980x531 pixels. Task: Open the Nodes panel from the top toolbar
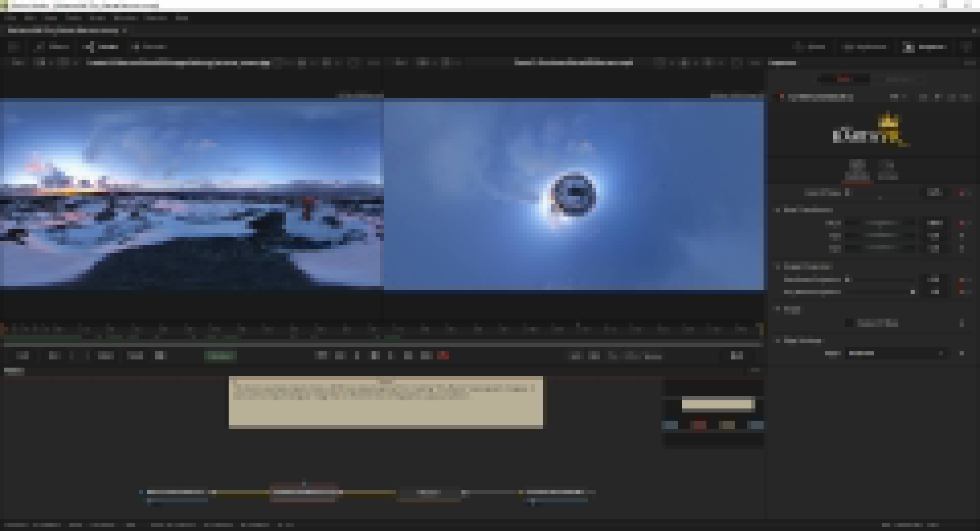click(101, 47)
